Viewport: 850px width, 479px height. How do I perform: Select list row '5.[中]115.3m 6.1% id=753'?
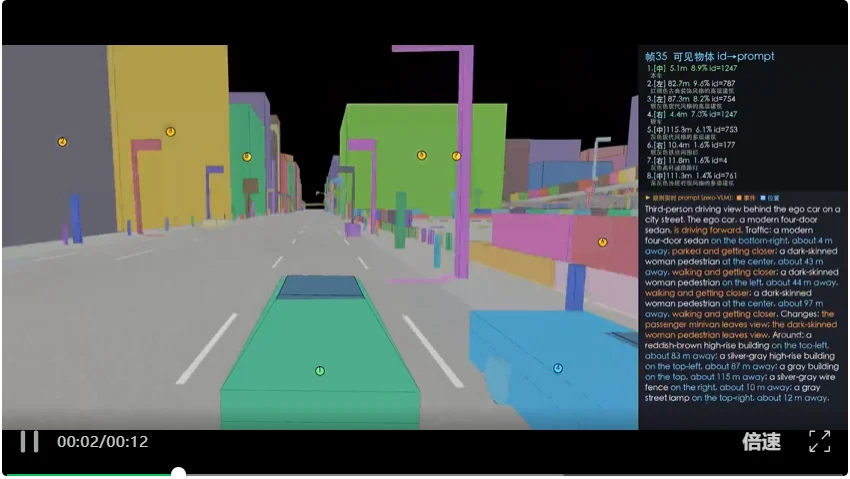point(692,130)
